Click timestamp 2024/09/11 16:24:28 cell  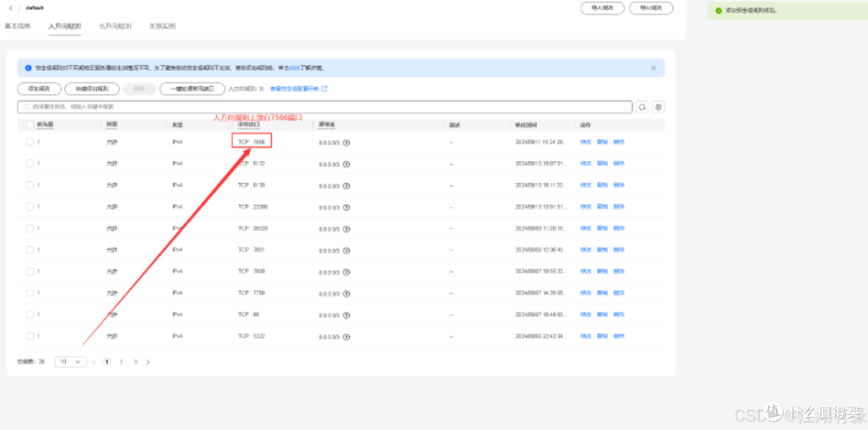pyautogui.click(x=539, y=142)
